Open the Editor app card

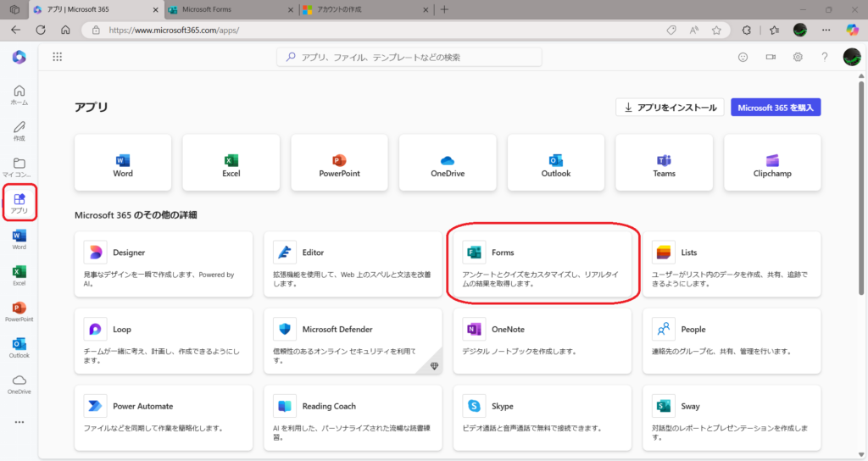pyautogui.click(x=353, y=264)
